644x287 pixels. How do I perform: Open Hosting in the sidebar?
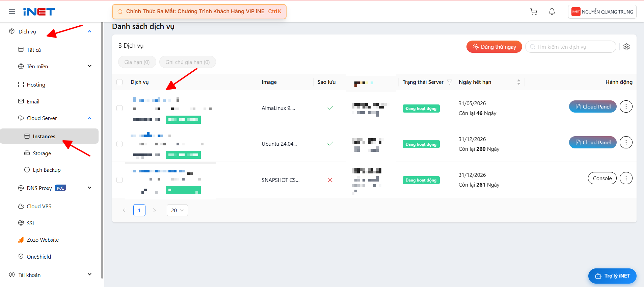(x=36, y=85)
